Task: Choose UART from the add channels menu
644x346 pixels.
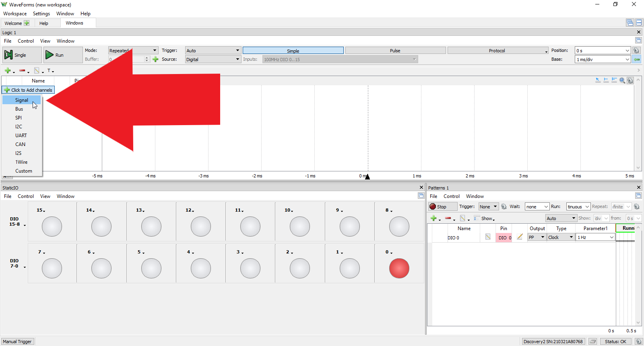Action: click(x=21, y=135)
